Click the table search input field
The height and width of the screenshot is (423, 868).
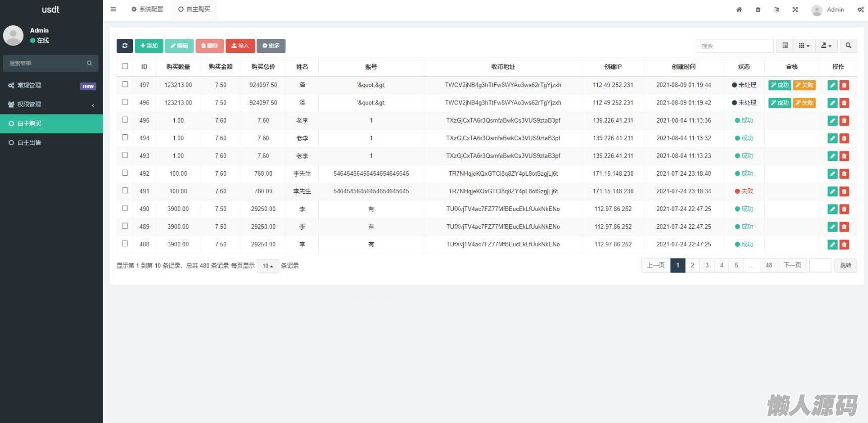(734, 45)
